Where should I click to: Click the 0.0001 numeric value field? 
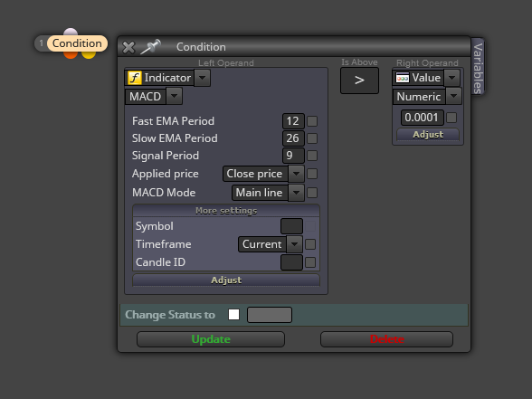click(422, 118)
